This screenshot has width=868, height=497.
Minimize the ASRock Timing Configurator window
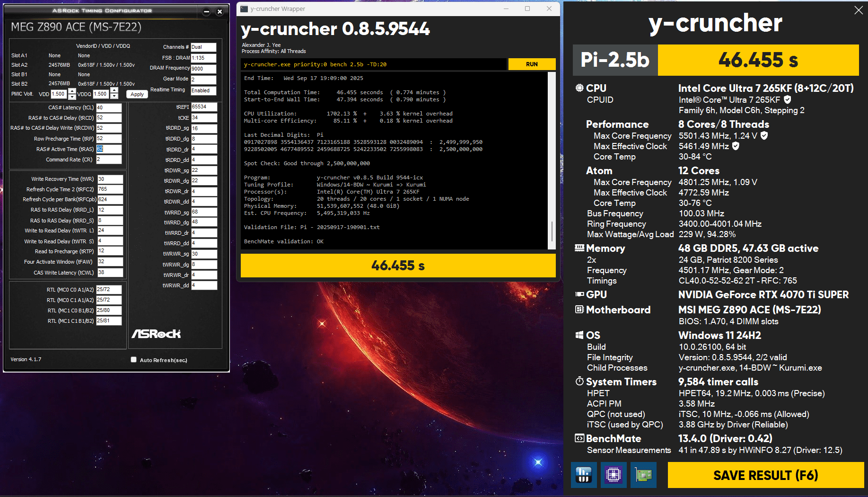point(206,12)
